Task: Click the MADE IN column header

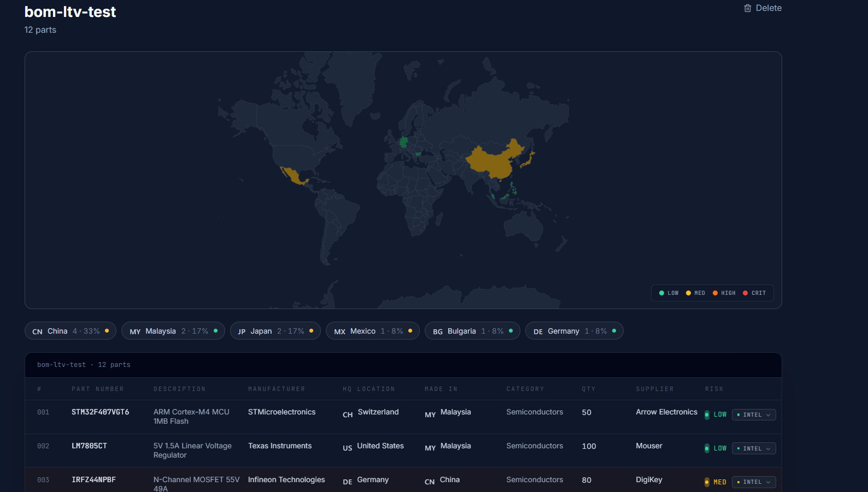Action: [x=441, y=389]
